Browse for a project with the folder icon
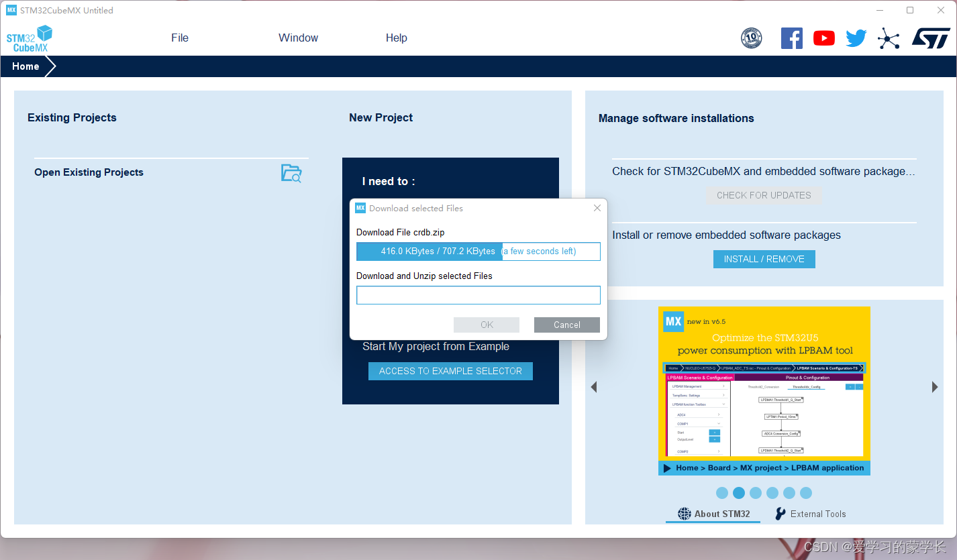 click(291, 173)
